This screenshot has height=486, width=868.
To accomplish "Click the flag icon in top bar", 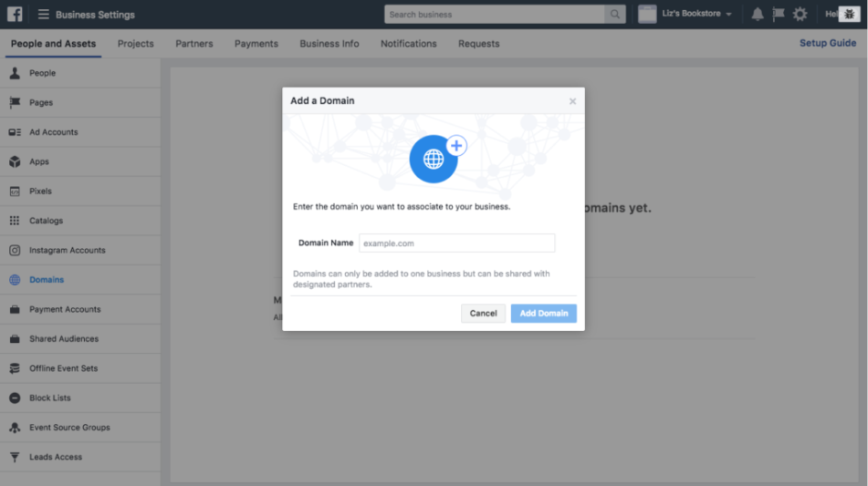I will 779,15.
